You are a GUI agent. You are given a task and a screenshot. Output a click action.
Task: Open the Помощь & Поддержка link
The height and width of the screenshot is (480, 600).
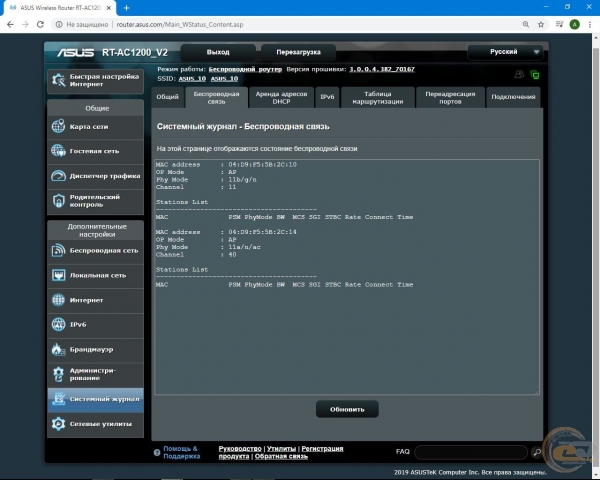point(181,452)
